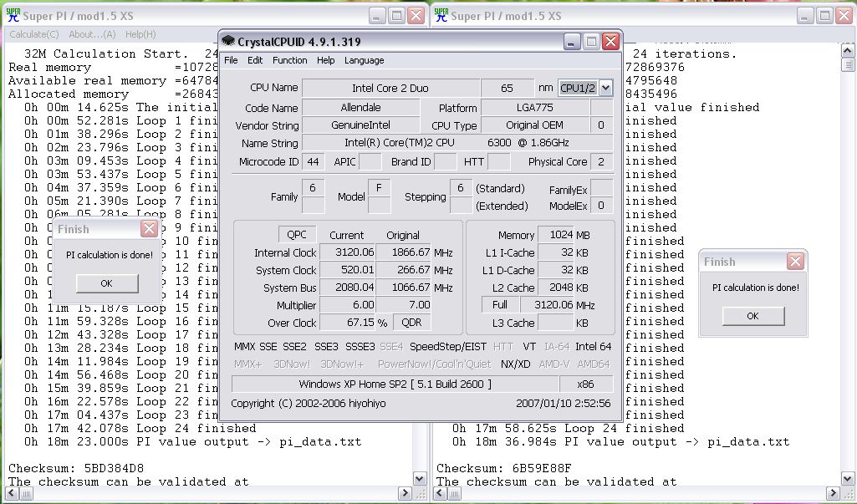Click the Platform field LGA775
Viewport: 857px width, 504px height.
pos(535,108)
